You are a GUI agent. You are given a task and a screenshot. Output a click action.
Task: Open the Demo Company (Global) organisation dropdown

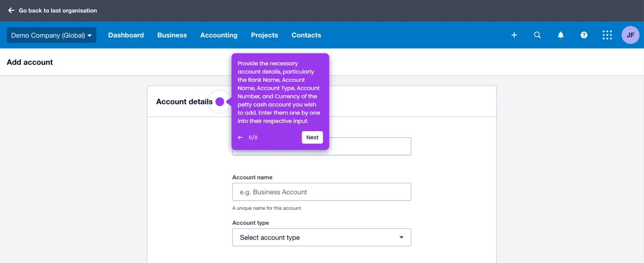tap(52, 35)
